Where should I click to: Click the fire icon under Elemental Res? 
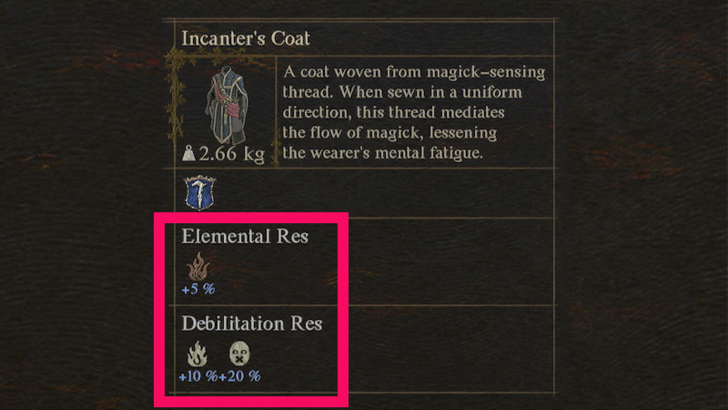click(x=198, y=268)
